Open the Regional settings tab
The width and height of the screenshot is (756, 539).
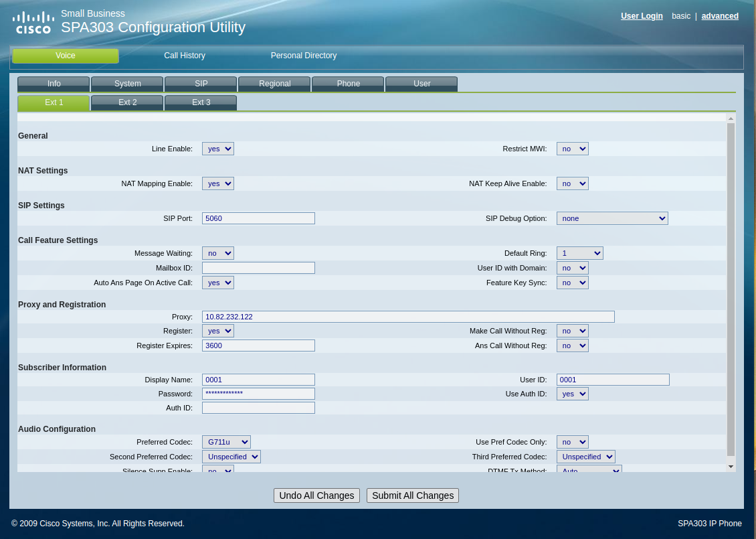point(274,84)
